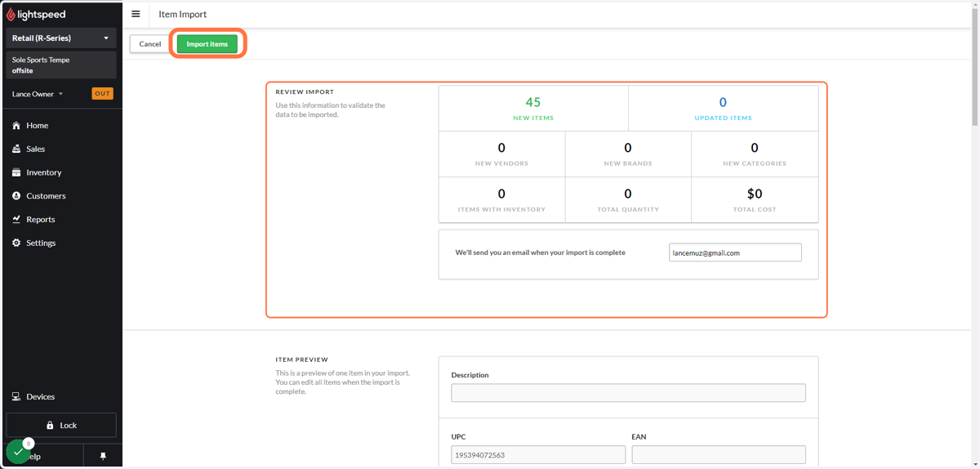
Task: Click the Item Import page title
Action: point(183,14)
